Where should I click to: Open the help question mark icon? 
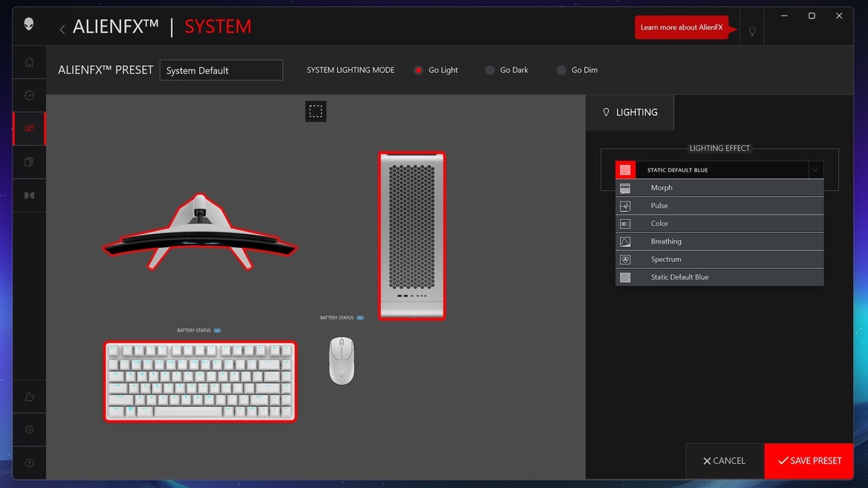30,463
